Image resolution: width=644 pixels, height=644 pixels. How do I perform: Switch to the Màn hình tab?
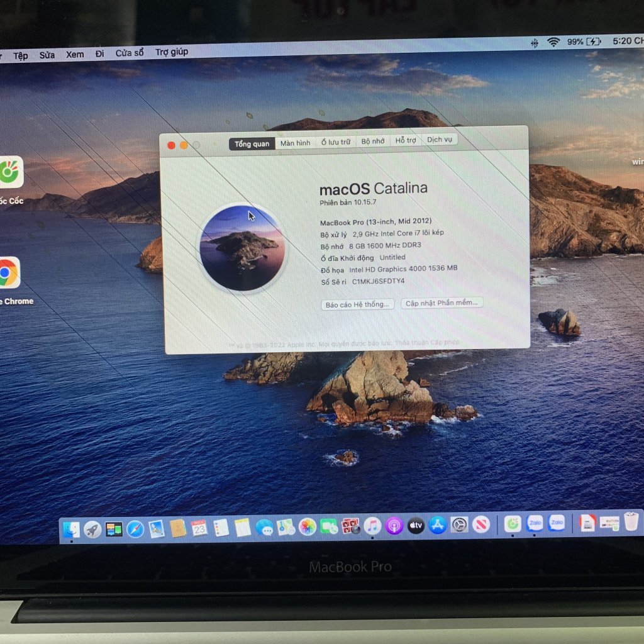tap(296, 143)
